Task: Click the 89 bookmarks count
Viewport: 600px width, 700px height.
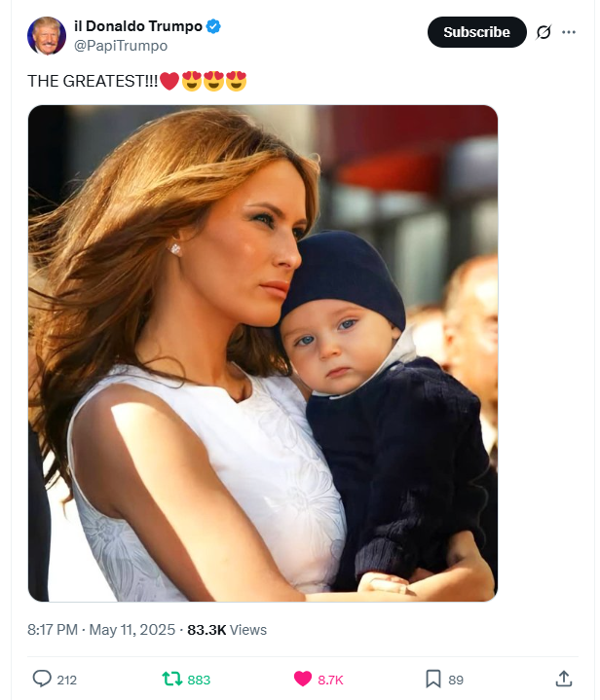Action: click(456, 680)
